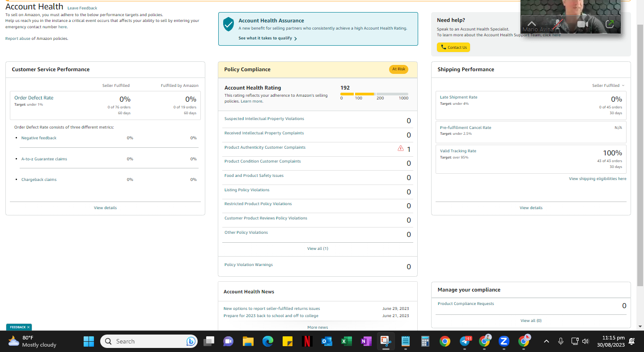Screen dimensions: 644x352
Task: Open Telegram with the 191 badge
Action: click(465, 341)
